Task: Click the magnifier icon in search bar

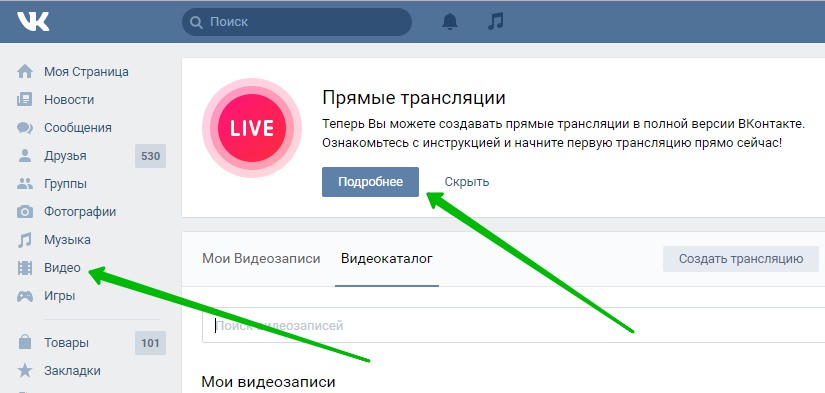Action: click(196, 22)
